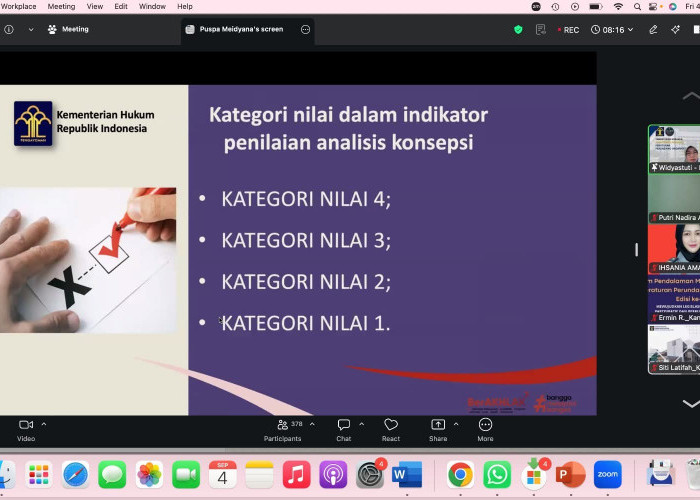Open Notes from the dock

coord(259,474)
